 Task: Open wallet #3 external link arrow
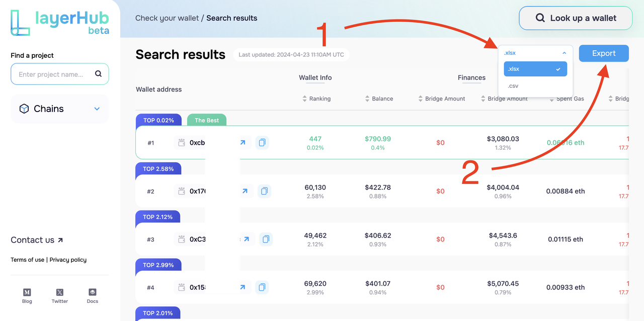(x=247, y=239)
